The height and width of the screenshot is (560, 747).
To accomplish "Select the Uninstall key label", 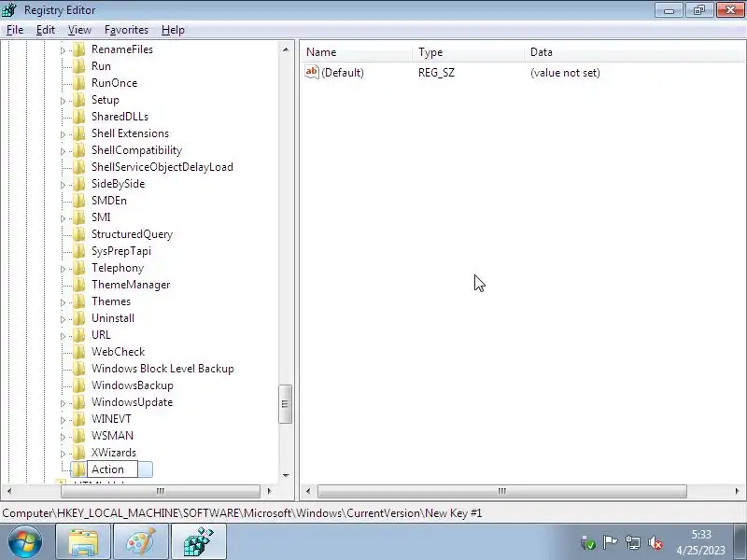I will pos(113,318).
